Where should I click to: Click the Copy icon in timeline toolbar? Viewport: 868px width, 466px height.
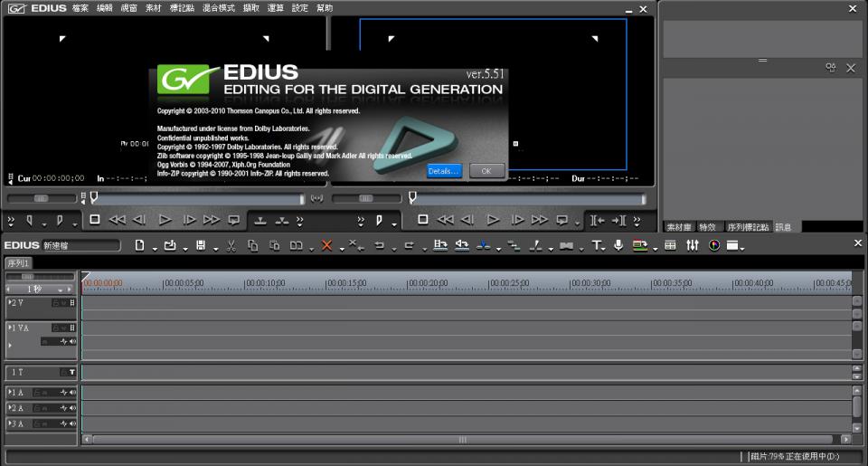(x=252, y=245)
